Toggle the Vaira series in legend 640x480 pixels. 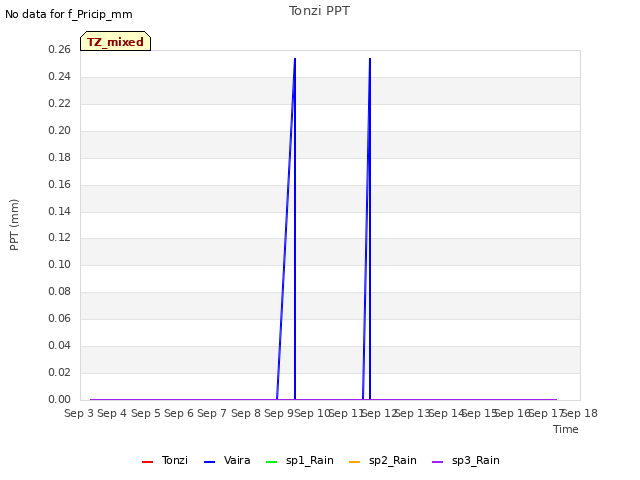click(x=227, y=460)
